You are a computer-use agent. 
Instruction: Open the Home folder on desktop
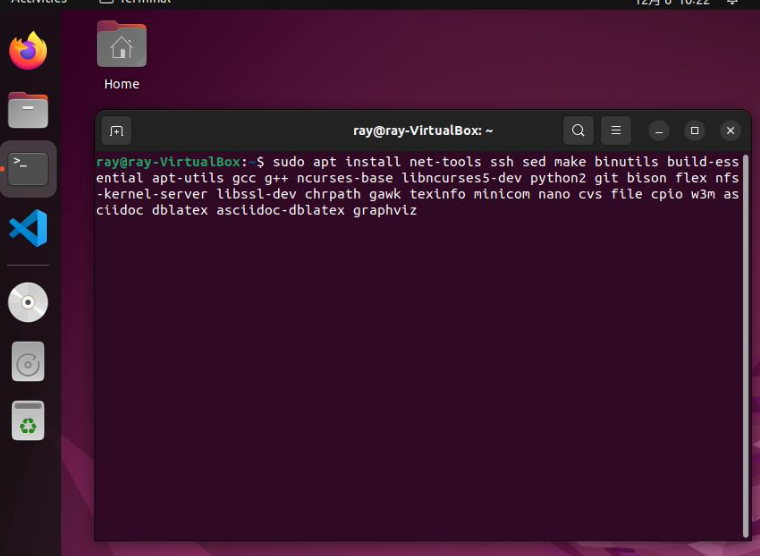(122, 45)
